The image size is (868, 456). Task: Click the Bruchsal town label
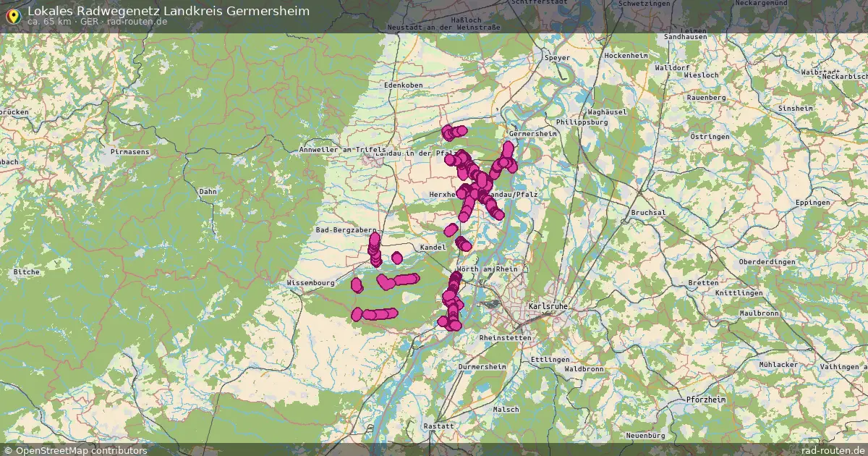647,213
